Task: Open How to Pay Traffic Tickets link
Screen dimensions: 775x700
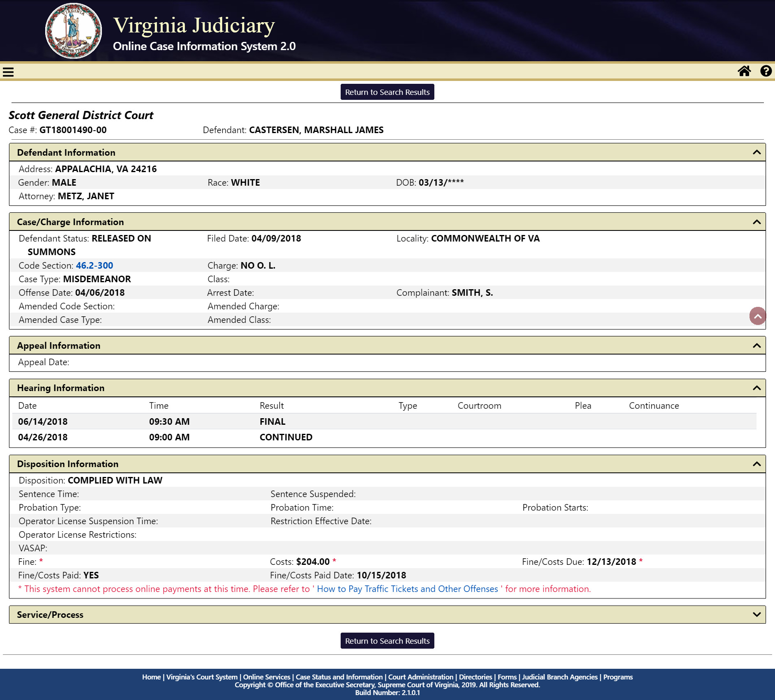Action: coord(407,589)
